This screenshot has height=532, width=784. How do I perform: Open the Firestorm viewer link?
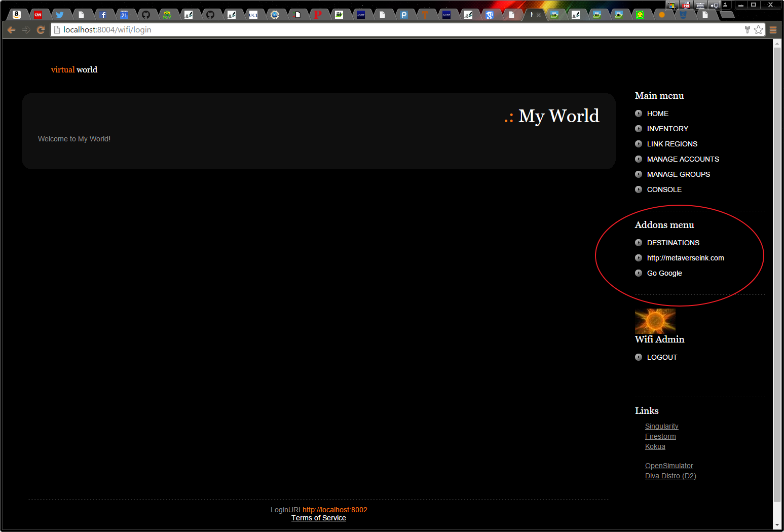[x=660, y=436]
